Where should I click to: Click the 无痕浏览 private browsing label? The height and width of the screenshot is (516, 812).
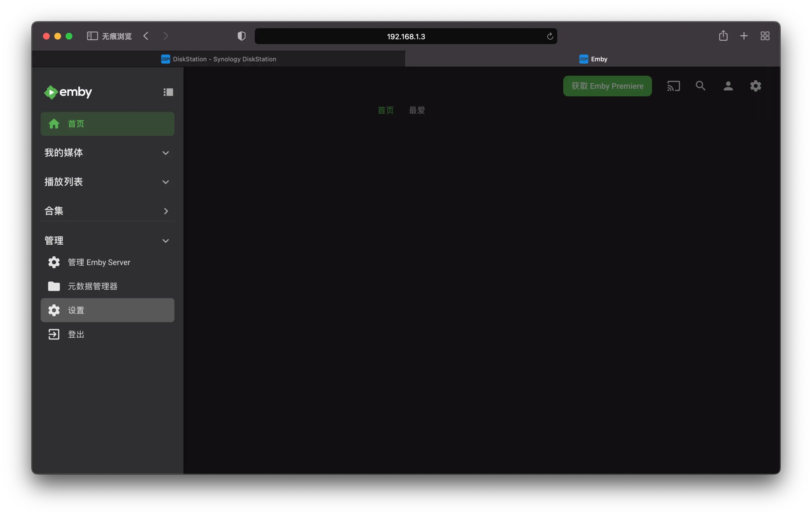[117, 36]
